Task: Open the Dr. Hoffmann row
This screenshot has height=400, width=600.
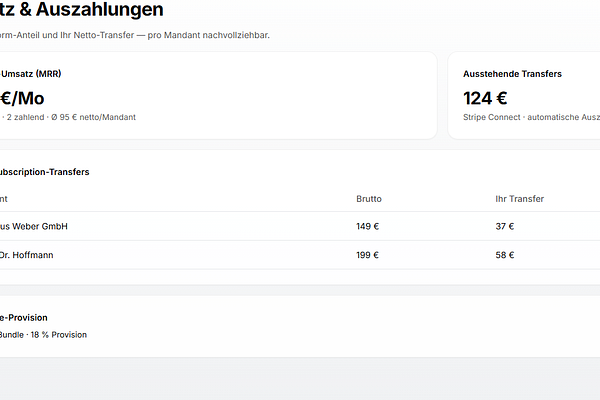Action: (x=300, y=255)
